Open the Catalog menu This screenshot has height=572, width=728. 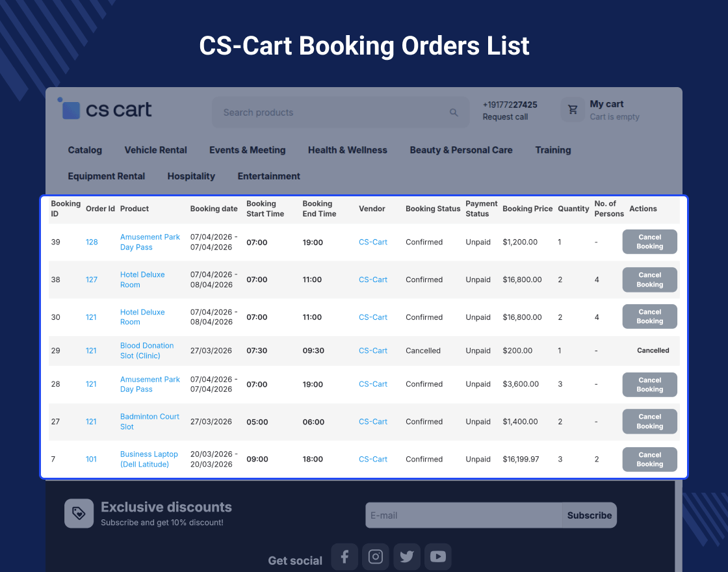pos(85,150)
